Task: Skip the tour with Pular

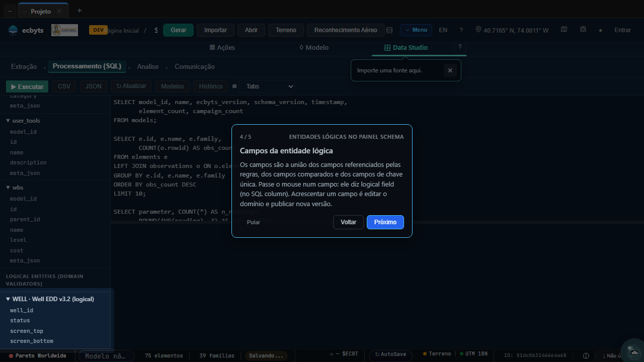Action: pos(254,222)
